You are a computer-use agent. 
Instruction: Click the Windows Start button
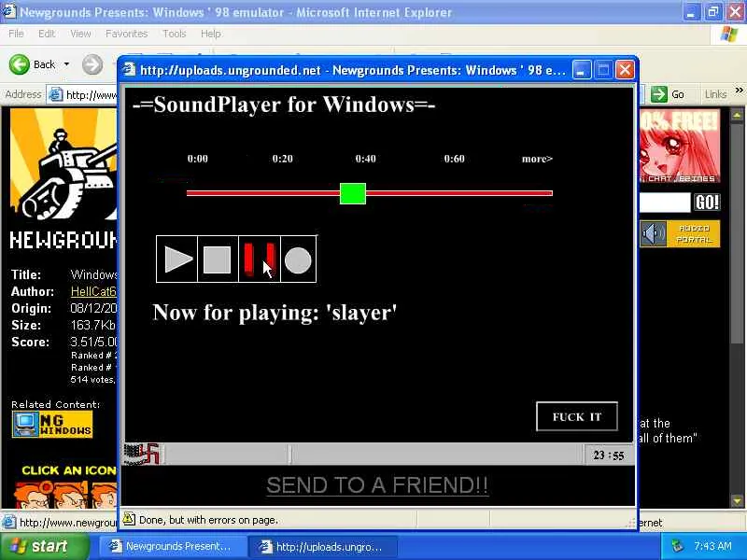pyautogui.click(x=45, y=546)
